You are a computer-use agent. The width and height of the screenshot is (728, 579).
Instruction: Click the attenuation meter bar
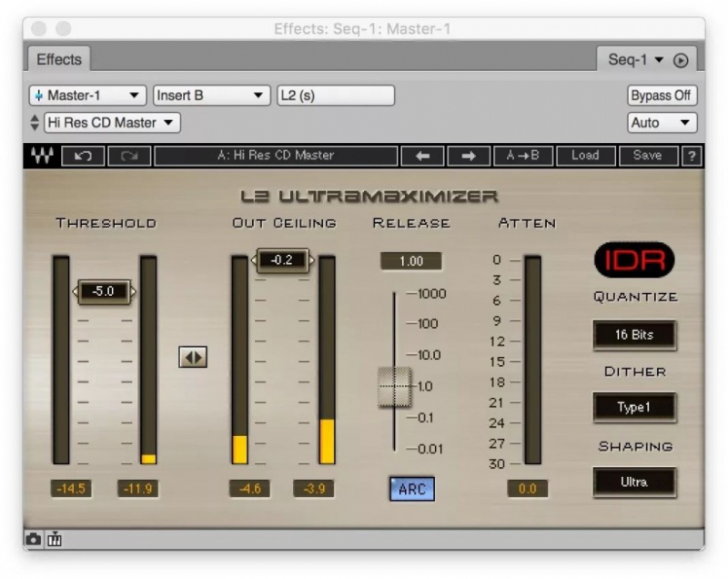tap(533, 360)
